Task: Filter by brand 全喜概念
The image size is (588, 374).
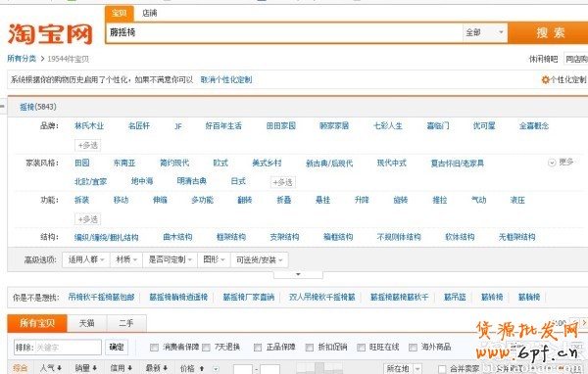Action: point(534,126)
